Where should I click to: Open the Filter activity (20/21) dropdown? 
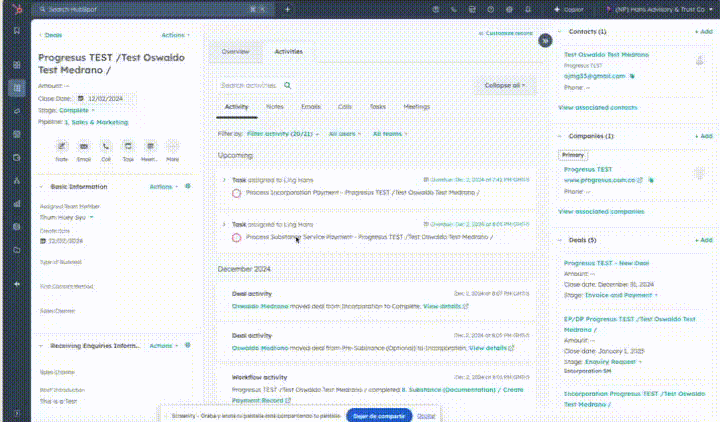283,133
